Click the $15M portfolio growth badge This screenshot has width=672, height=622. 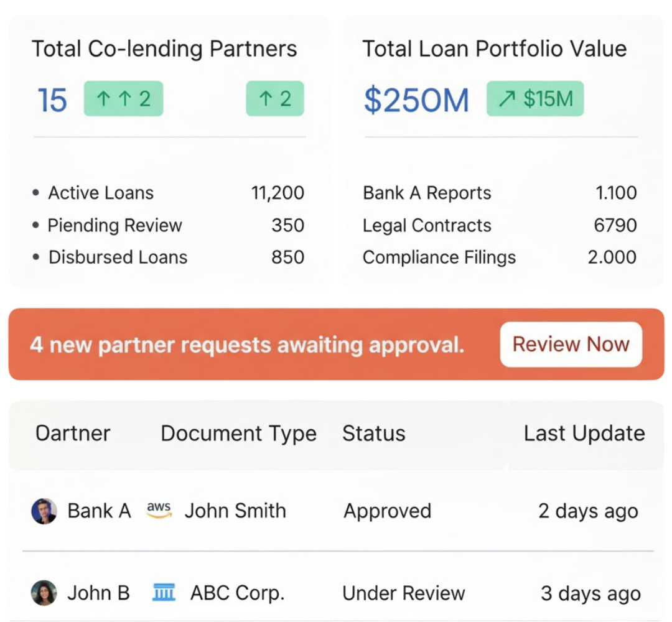(535, 99)
